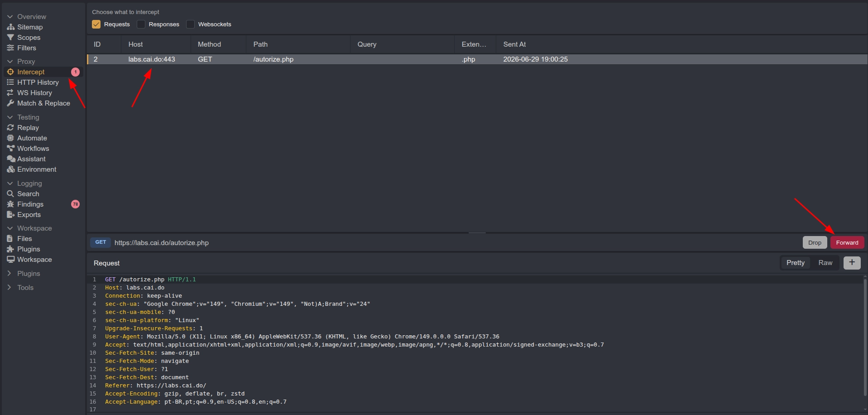This screenshot has height=415, width=868.
Task: Open the Automate gear icon
Action: click(x=10, y=138)
